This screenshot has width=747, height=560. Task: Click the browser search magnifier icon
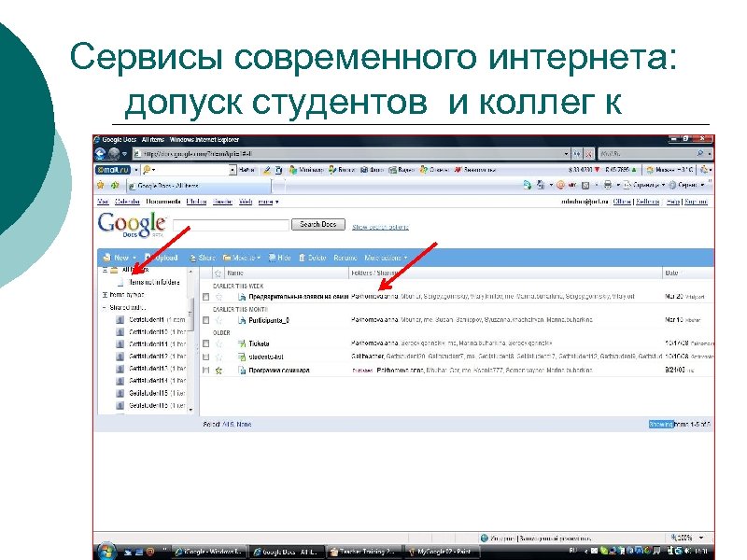699,153
